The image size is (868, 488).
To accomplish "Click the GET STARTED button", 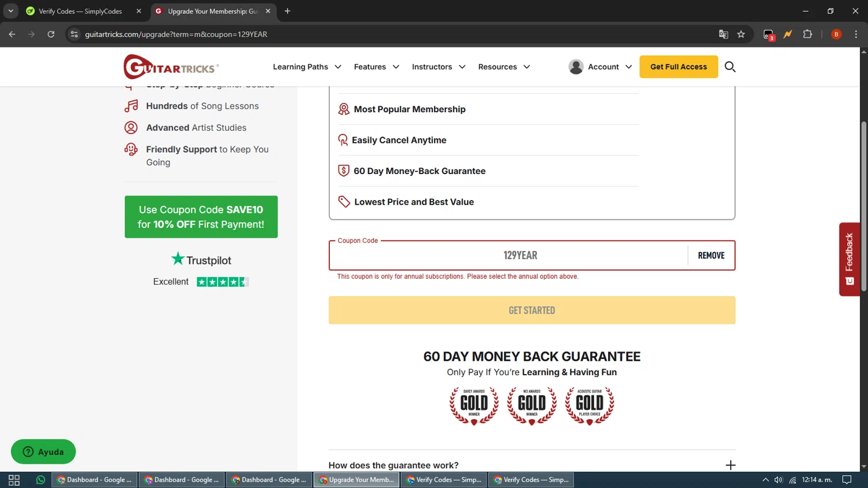I will tap(532, 310).
